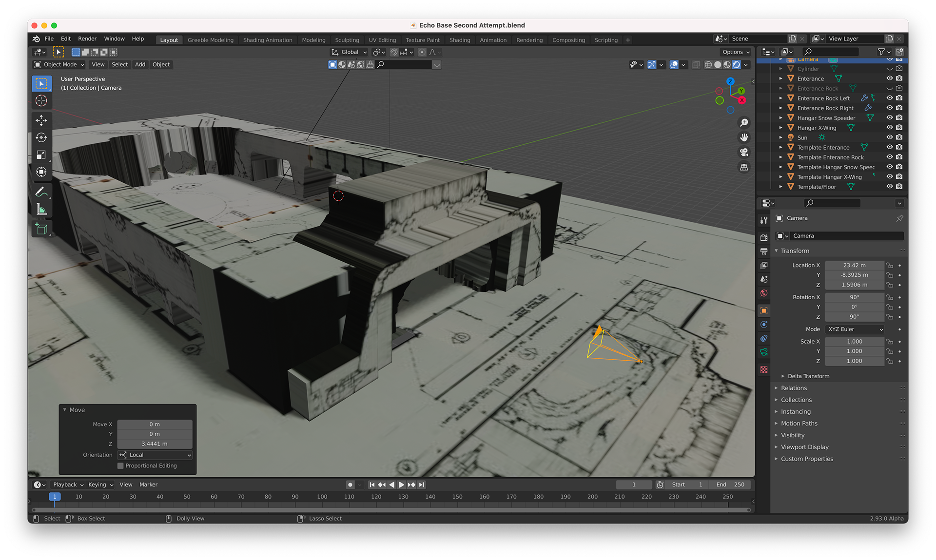Open the Object Data camera properties tab

click(x=764, y=352)
